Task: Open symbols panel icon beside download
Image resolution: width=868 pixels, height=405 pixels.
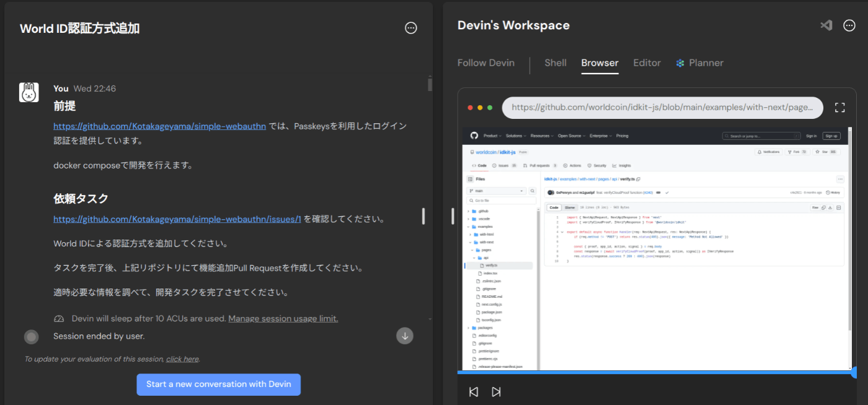Action: pos(838,207)
